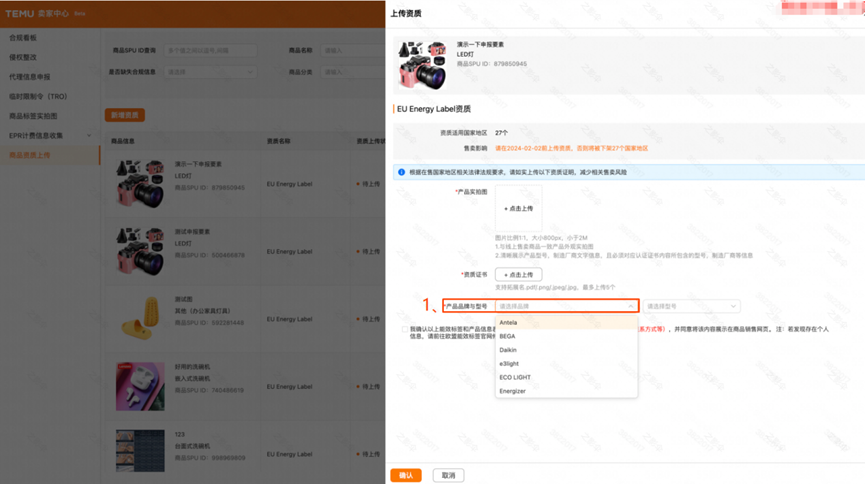Click 待上传 status for SPU 740486619 row

[x=371, y=386]
